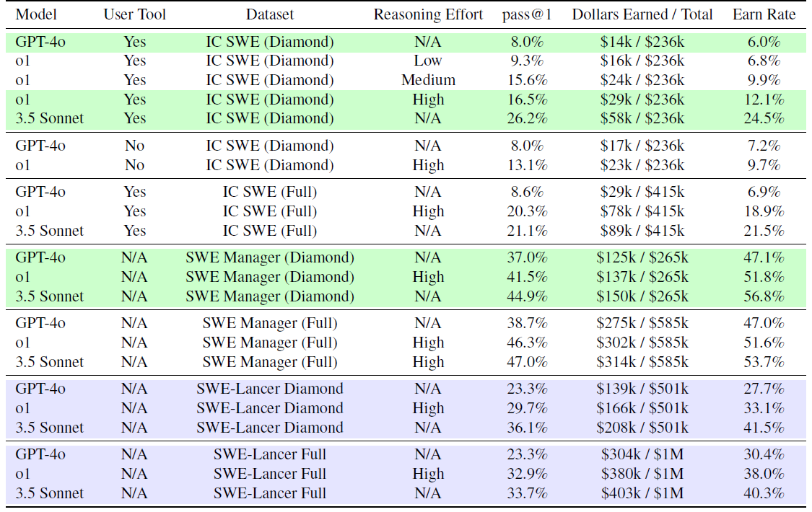This screenshot has height=512, width=812.
Task: Click the Reasoning Effort column header
Action: click(428, 14)
